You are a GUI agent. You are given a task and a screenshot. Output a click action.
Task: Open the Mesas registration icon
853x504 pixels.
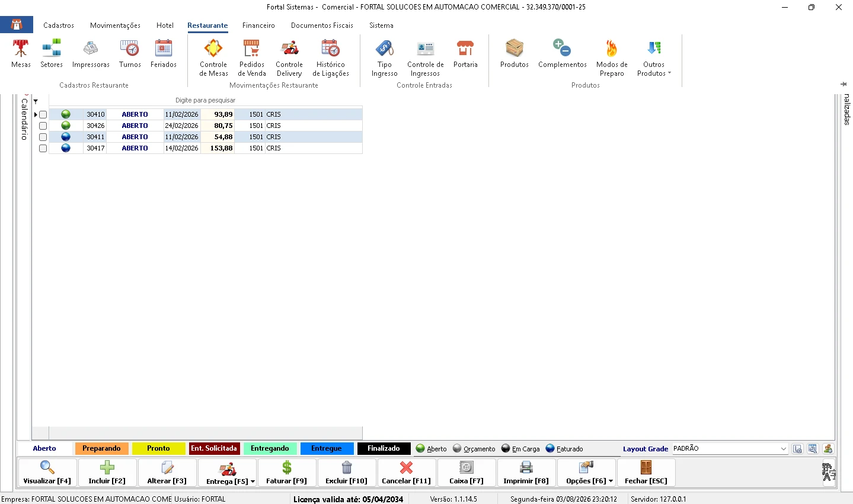[21, 54]
